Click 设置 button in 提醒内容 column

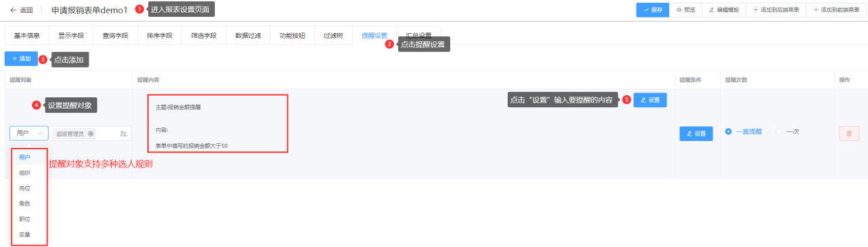[x=650, y=100]
